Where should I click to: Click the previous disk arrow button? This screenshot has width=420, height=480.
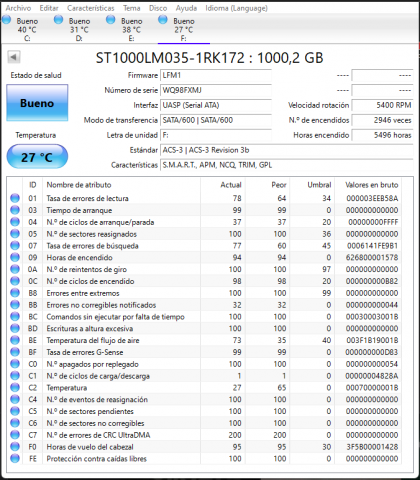click(14, 57)
